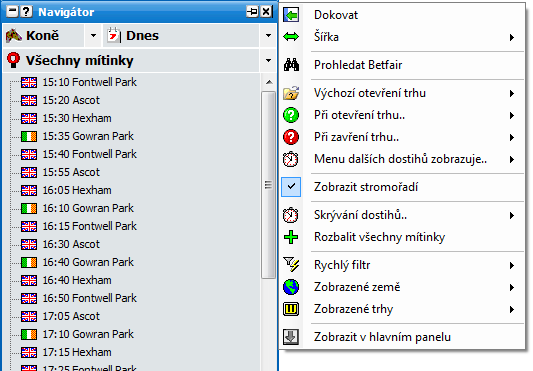Click the stopwatch icon beside Skrývání dostihů

click(291, 215)
